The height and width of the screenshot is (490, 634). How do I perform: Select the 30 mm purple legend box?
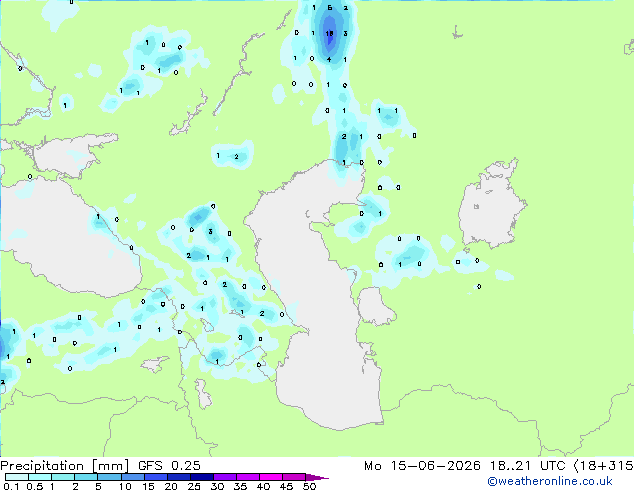[x=225, y=477]
